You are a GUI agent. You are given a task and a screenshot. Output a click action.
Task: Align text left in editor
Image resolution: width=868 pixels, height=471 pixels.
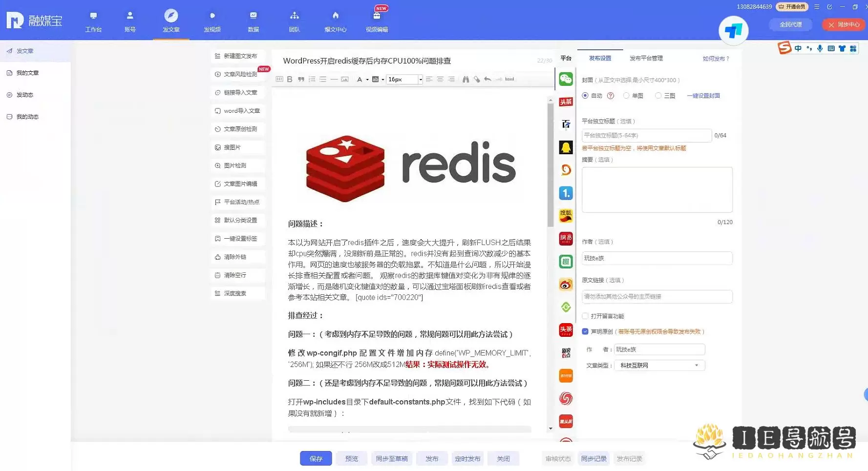pos(429,79)
